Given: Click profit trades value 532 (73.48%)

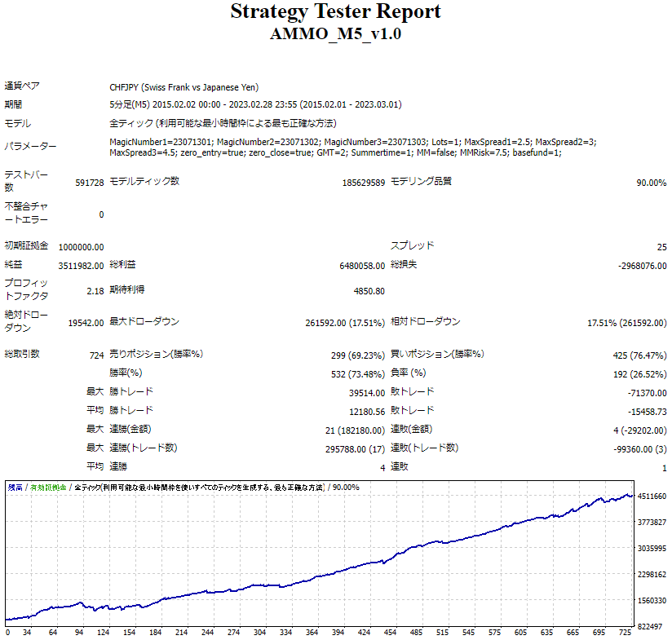Looking at the screenshot, I should (358, 374).
